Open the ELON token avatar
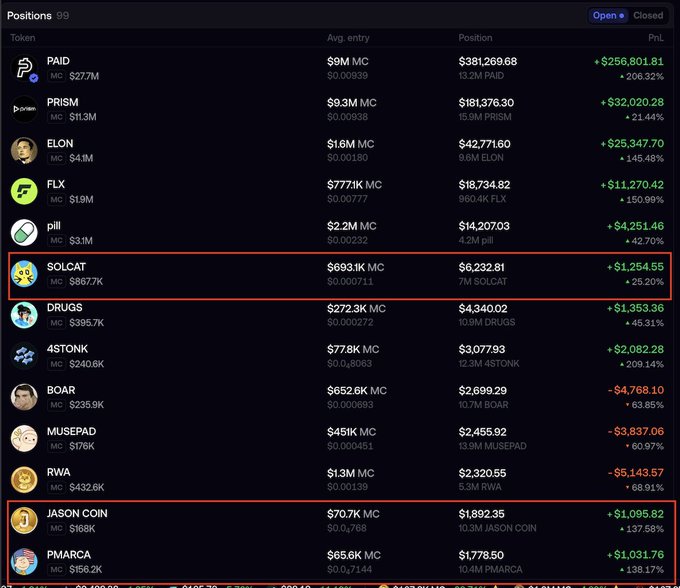Image resolution: width=680 pixels, height=588 pixels. point(24,150)
